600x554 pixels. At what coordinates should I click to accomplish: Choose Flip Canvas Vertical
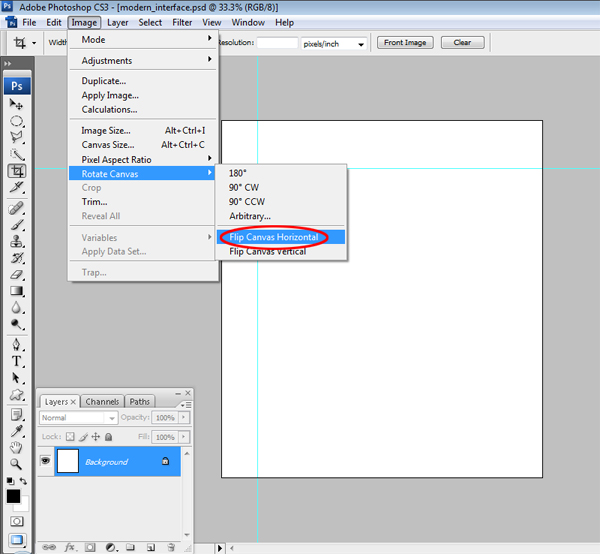coord(281,251)
